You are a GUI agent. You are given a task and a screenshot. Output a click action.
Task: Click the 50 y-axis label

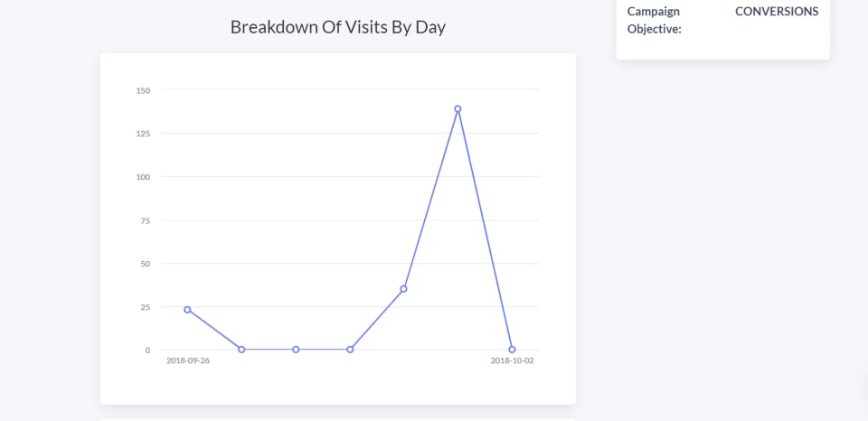pyautogui.click(x=145, y=264)
